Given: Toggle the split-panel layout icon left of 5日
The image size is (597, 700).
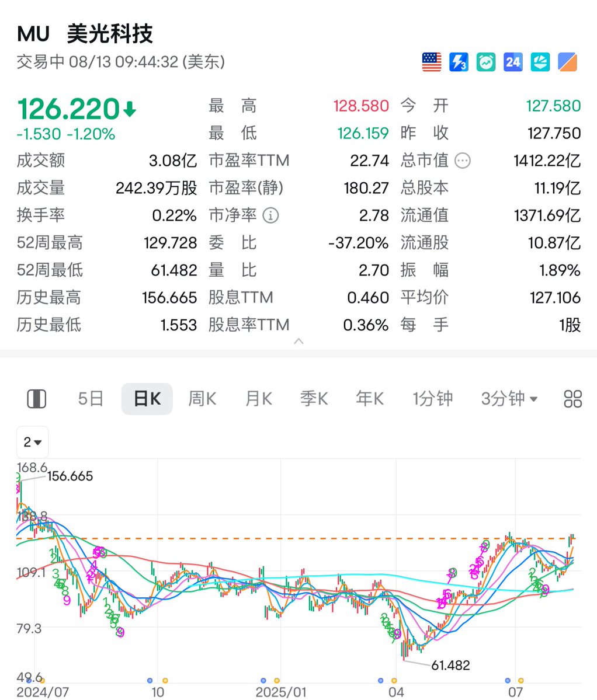Looking at the screenshot, I should [37, 399].
